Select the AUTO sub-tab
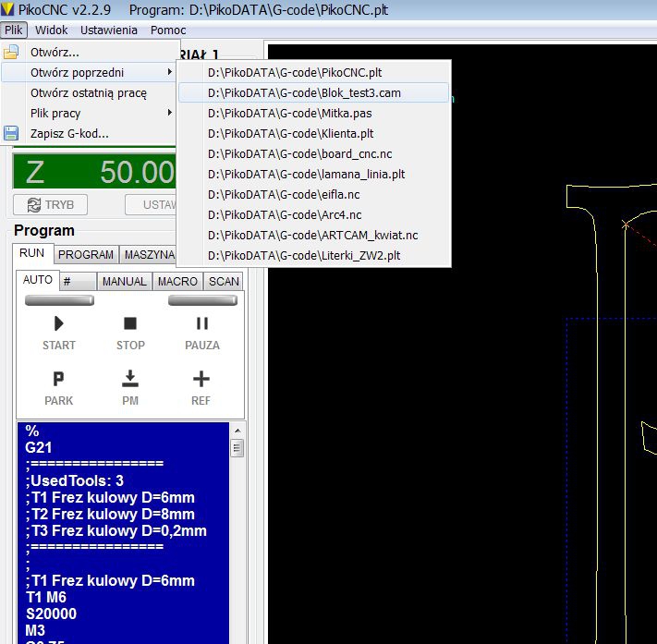 coord(38,280)
